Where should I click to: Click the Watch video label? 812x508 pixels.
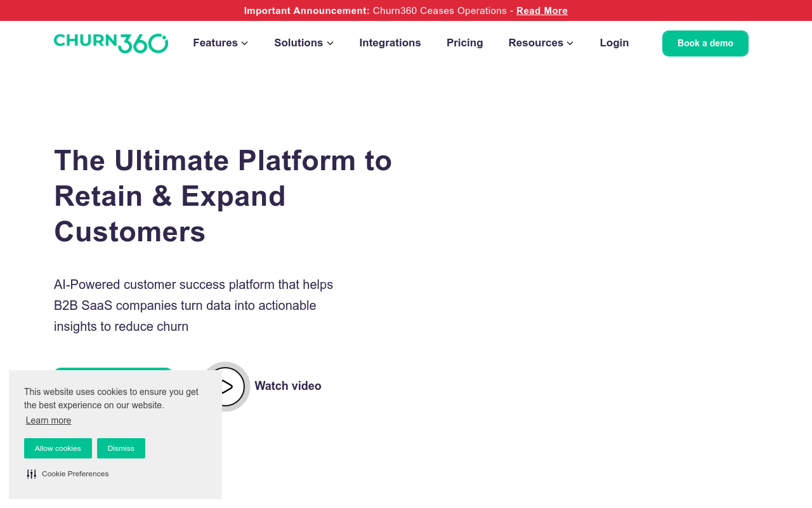[288, 386]
